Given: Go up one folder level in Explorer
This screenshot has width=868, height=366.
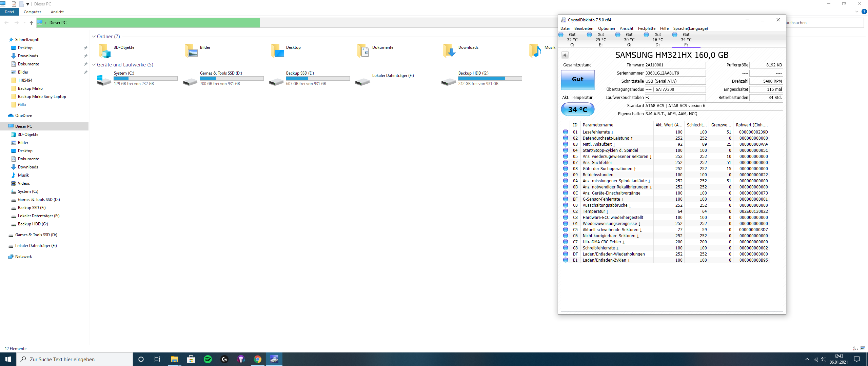Looking at the screenshot, I should 32,23.
